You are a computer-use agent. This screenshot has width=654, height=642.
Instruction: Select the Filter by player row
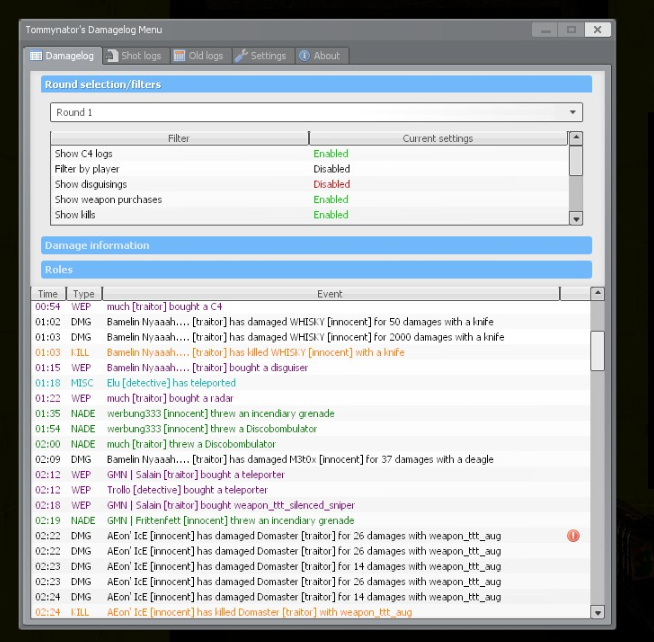coord(309,169)
